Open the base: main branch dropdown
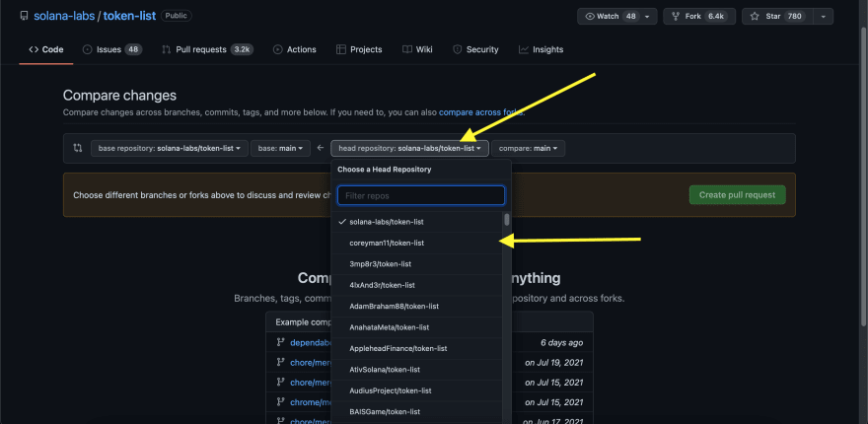The height and width of the screenshot is (424, 868). [x=280, y=148]
